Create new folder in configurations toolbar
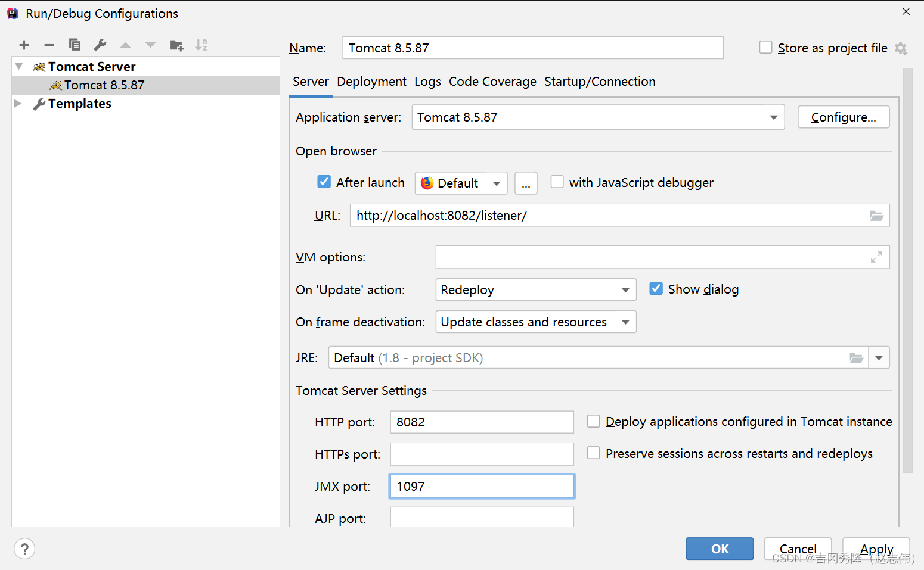This screenshot has height=570, width=924. click(x=176, y=45)
